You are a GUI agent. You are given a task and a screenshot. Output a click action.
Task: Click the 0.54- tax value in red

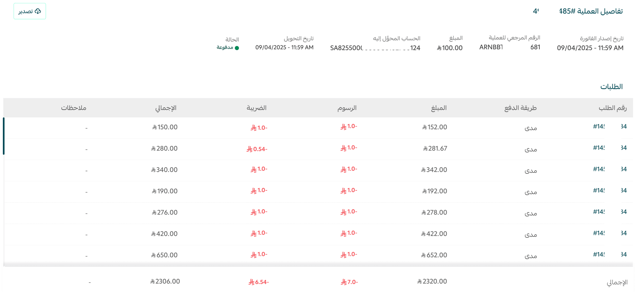[x=257, y=149]
